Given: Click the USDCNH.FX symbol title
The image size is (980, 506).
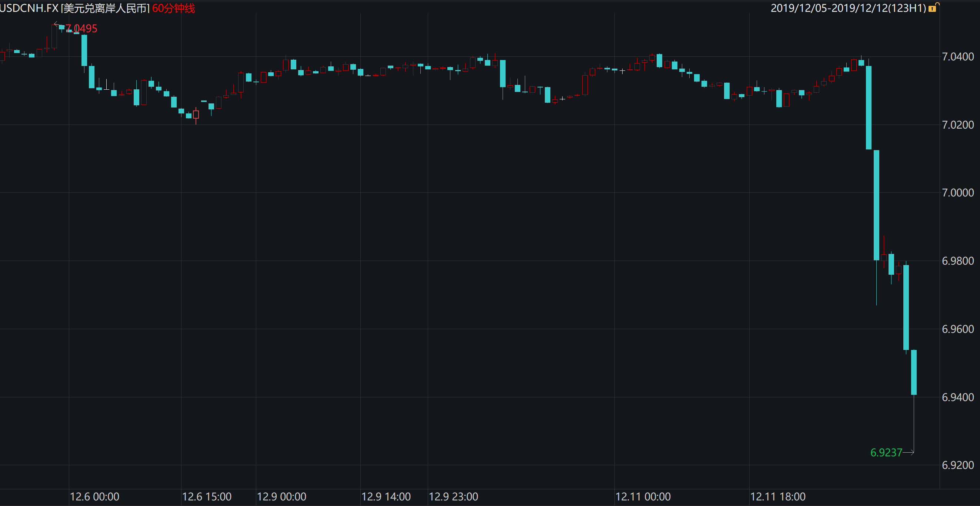Looking at the screenshot, I should 29,8.
